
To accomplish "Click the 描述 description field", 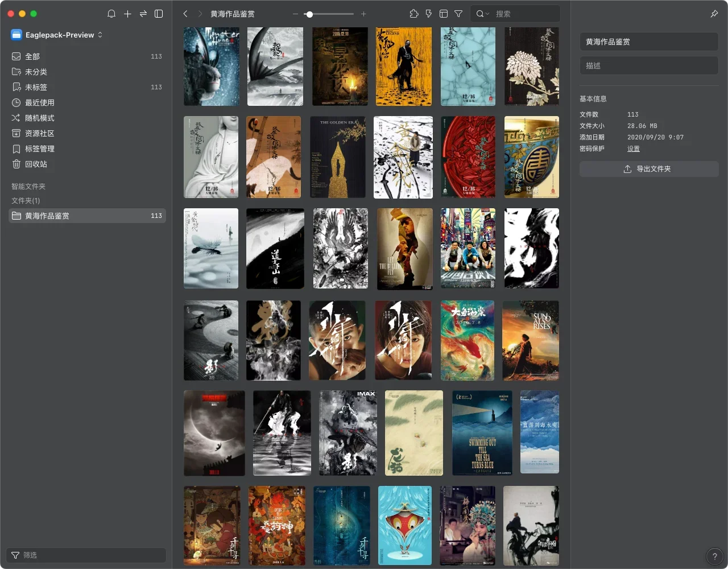I will 649,65.
